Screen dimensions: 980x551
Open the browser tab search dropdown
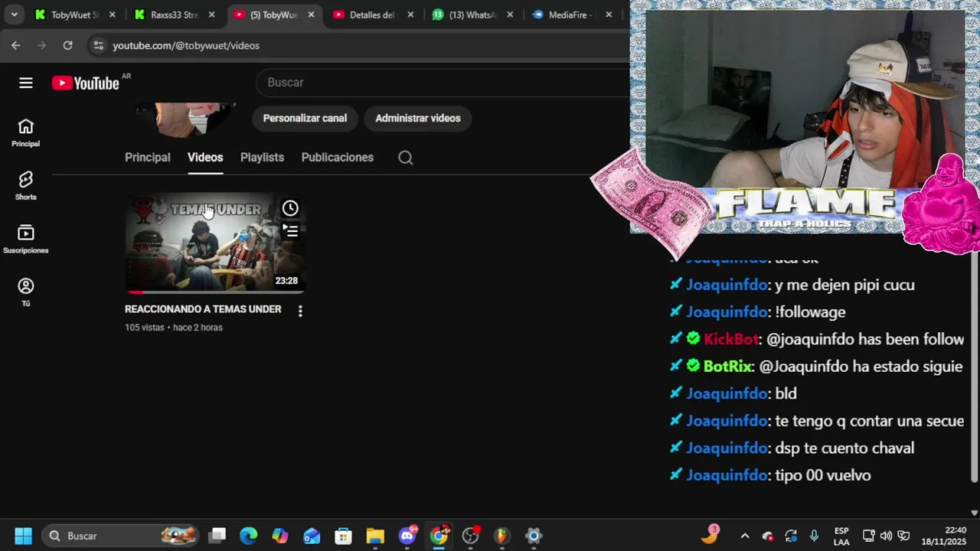(x=14, y=15)
